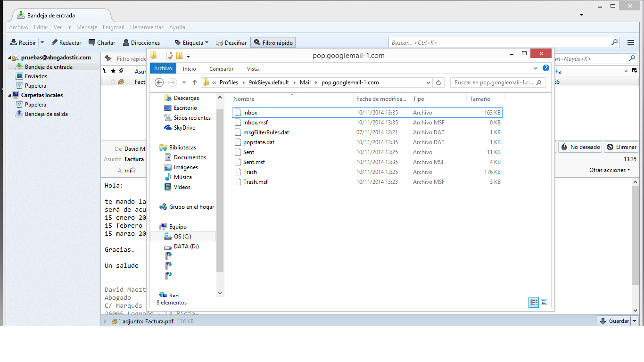Click the Recibir download icon in Thunderbird

point(14,42)
